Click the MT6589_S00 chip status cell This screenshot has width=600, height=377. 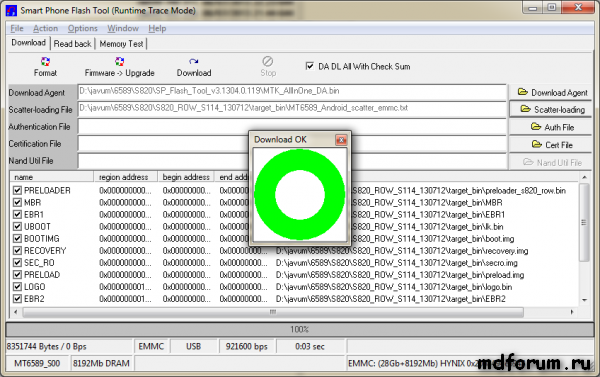[37, 363]
